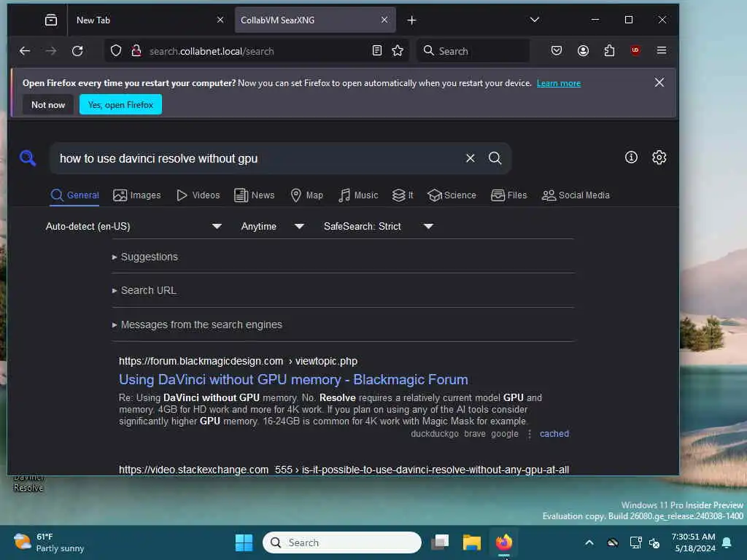Click the Firefox toolbar Search box
The image size is (747, 560).
(473, 51)
